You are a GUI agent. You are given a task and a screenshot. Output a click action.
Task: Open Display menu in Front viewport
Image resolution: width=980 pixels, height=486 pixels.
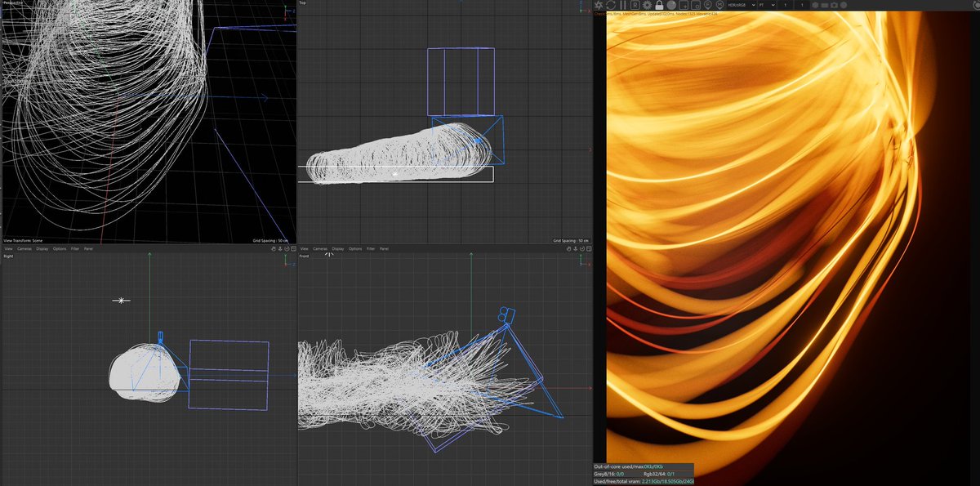click(x=338, y=248)
